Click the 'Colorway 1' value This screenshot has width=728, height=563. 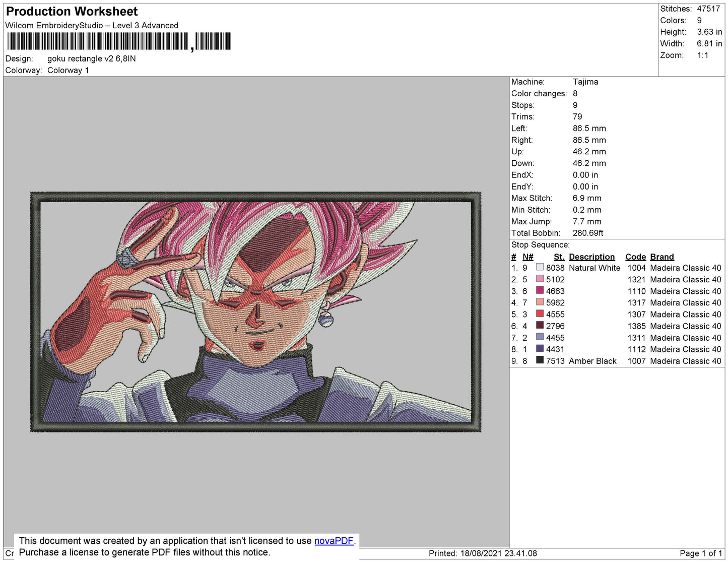click(68, 70)
